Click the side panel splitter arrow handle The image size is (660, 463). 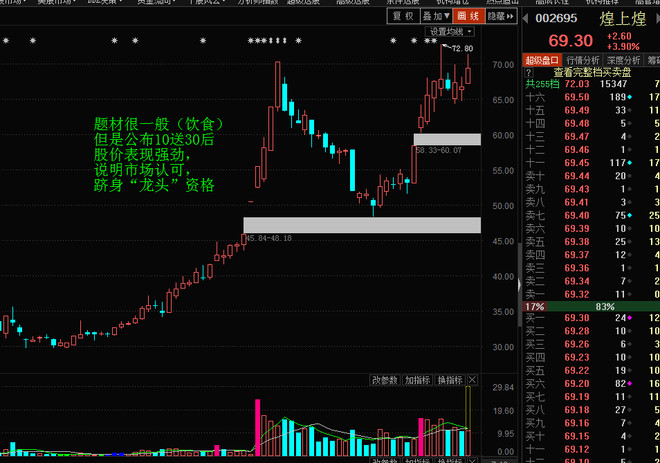coord(519,285)
